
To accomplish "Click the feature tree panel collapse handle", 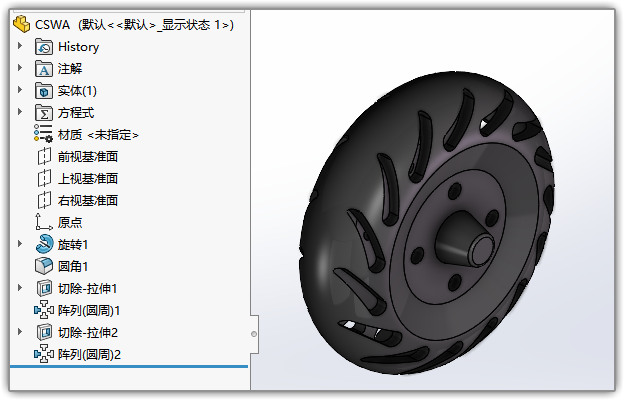I will pos(254,334).
